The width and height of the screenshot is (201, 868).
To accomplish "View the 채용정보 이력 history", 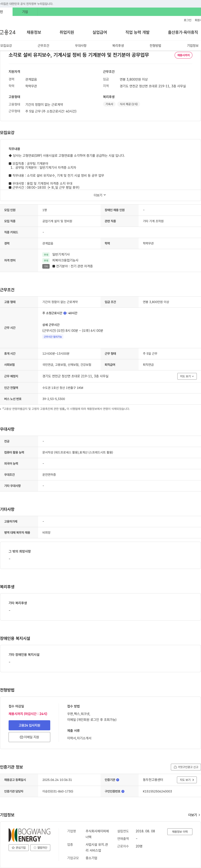I will click(x=180, y=832).
